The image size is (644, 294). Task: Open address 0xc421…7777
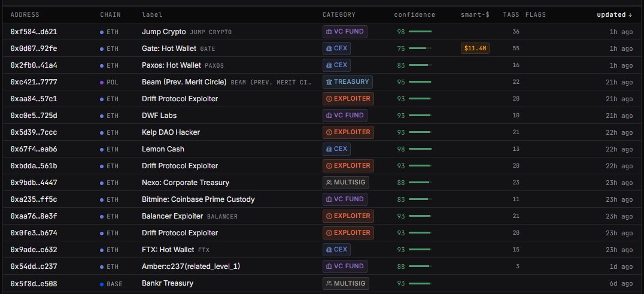click(34, 82)
